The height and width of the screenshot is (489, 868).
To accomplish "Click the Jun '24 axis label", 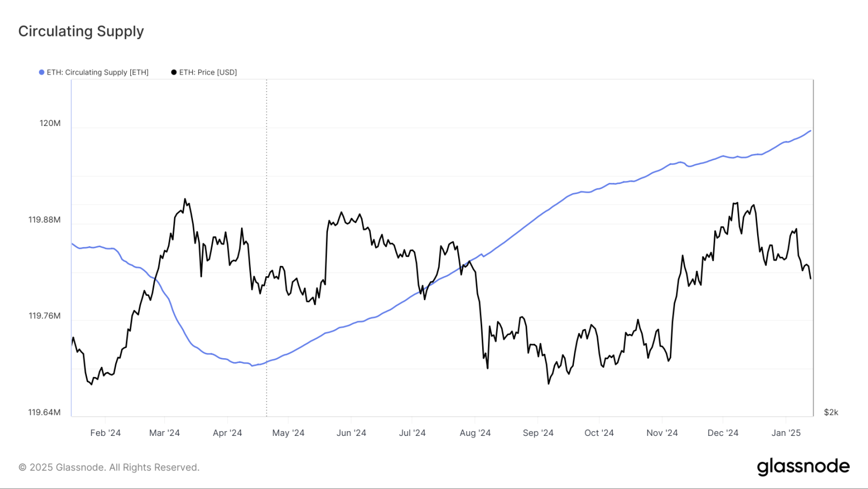I will pyautogui.click(x=351, y=433).
